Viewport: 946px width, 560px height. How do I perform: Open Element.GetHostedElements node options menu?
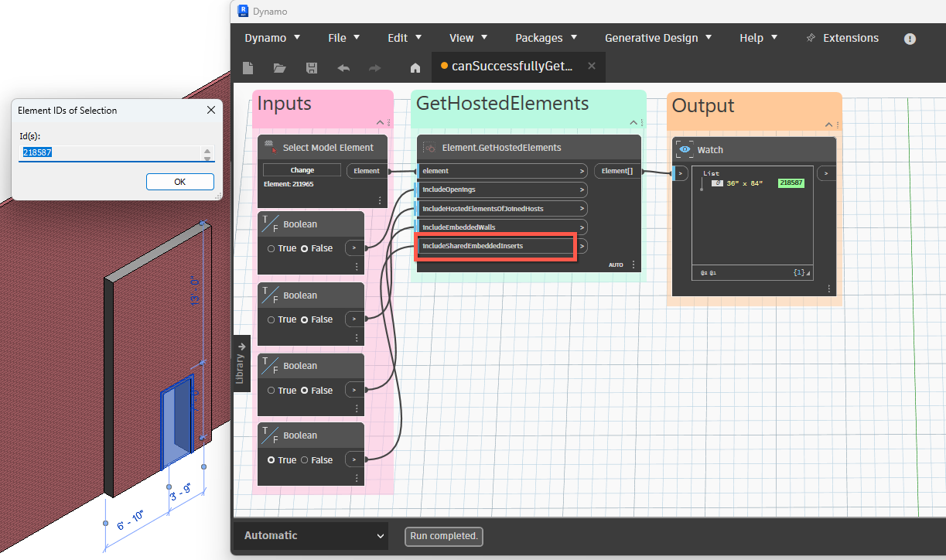634,265
